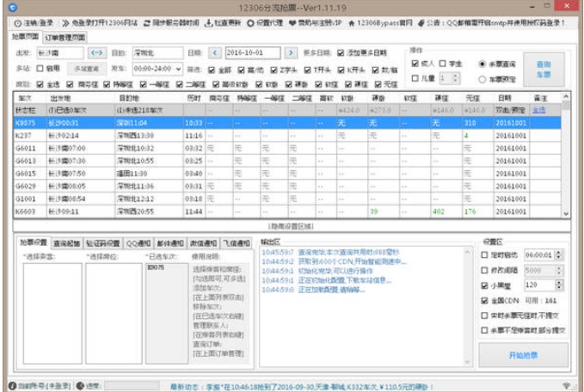This screenshot has width=584, height=392.
Task: Click the heart 赞助与注册/IP toolbar icon
Action: click(x=292, y=23)
